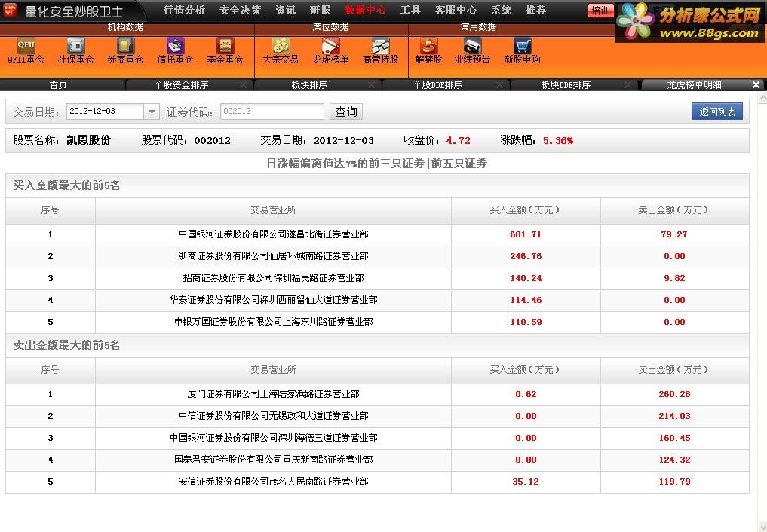Click the 查询 button

point(346,112)
